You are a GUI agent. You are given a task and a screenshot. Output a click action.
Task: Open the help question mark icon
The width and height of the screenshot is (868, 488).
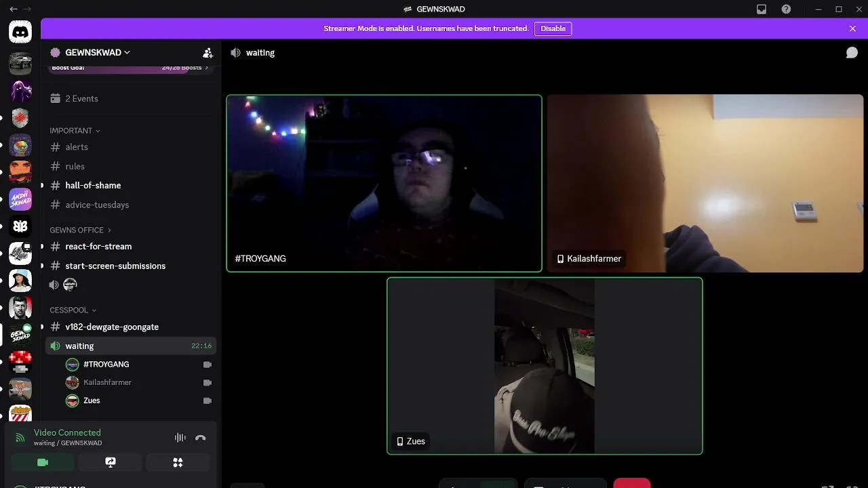pyautogui.click(x=786, y=9)
